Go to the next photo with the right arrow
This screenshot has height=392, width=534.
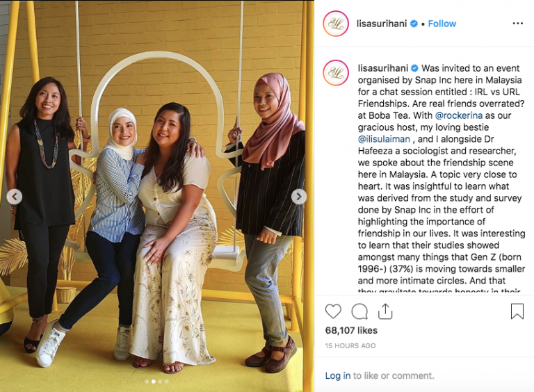(299, 196)
